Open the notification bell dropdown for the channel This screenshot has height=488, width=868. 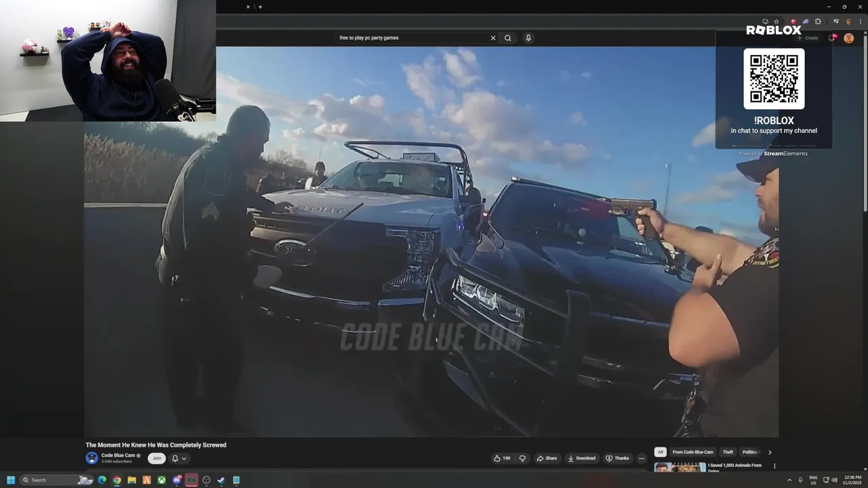click(x=178, y=458)
